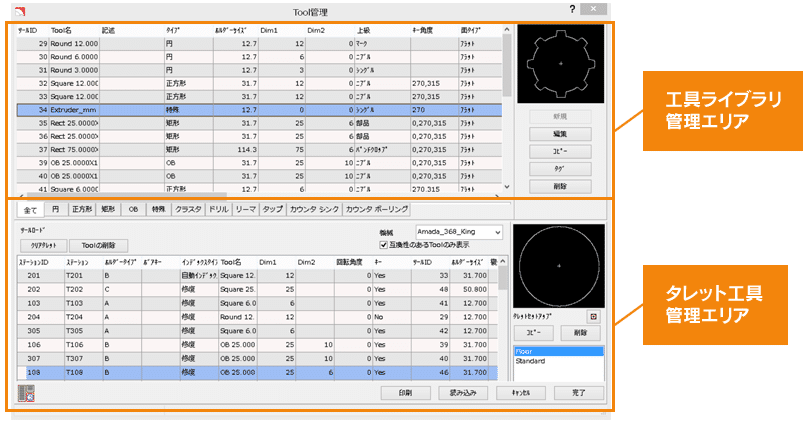This screenshot has height=423, width=810.
Task: Switch to the 円 tab
Action: coord(55,209)
